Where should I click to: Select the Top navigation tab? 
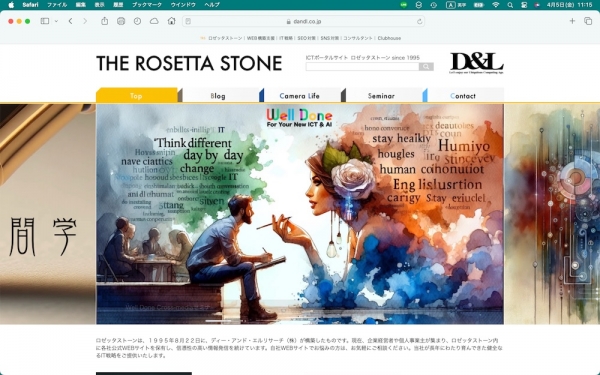(137, 96)
